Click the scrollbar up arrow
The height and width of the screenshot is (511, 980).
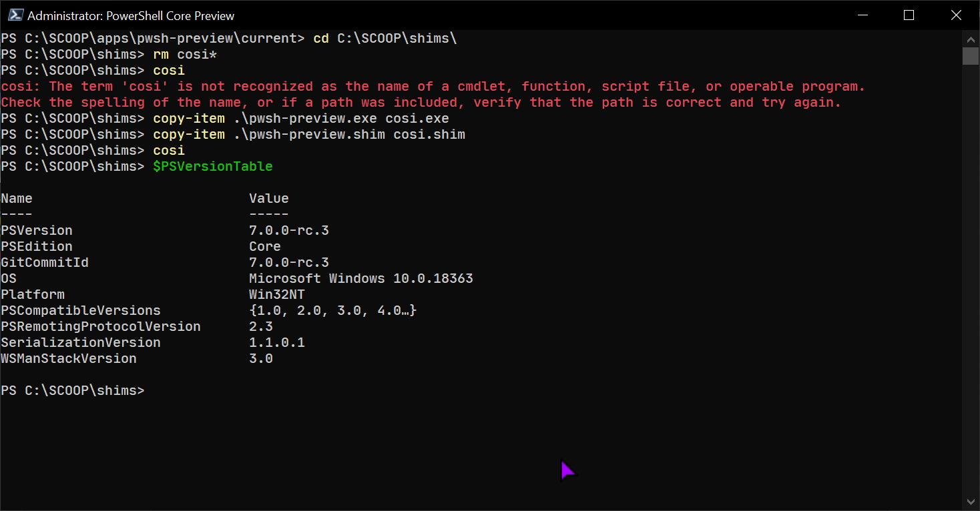(971, 39)
